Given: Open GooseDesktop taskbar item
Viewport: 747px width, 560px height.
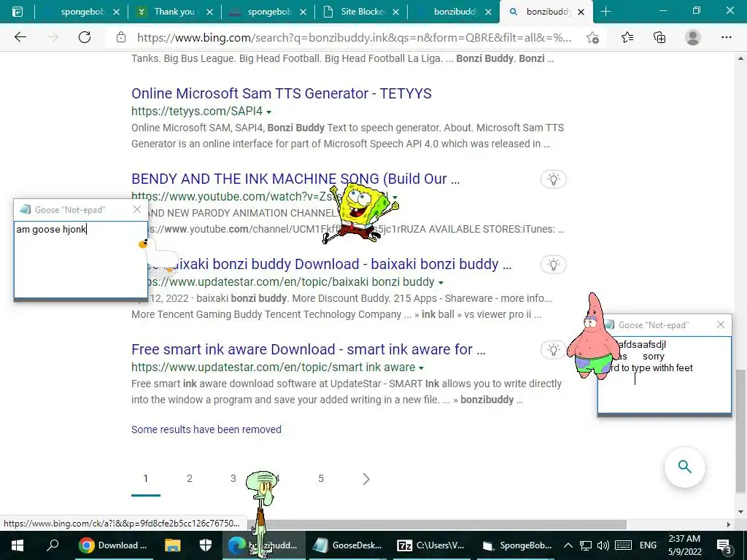Looking at the screenshot, I should click(x=349, y=545).
